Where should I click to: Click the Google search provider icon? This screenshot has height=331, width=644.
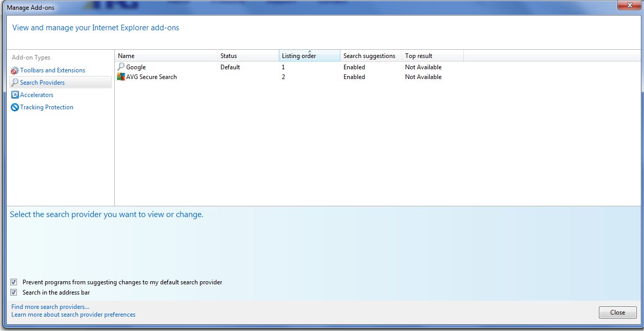tap(121, 67)
